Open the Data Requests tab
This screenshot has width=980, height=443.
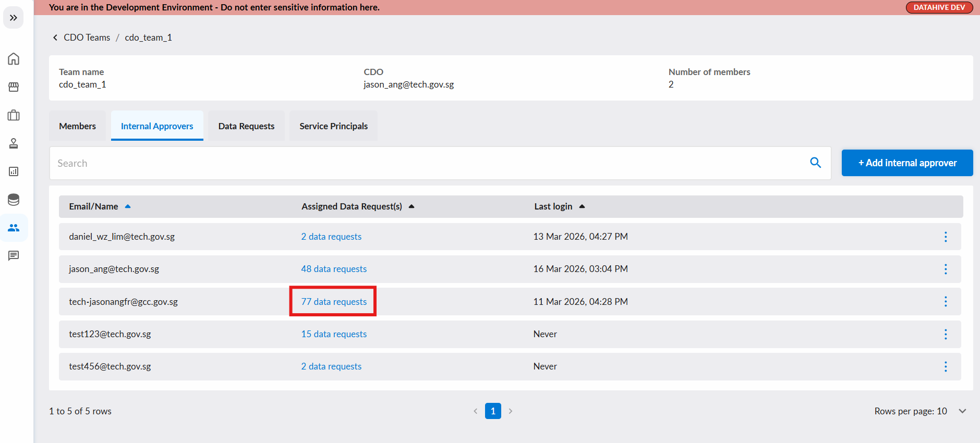pos(246,126)
